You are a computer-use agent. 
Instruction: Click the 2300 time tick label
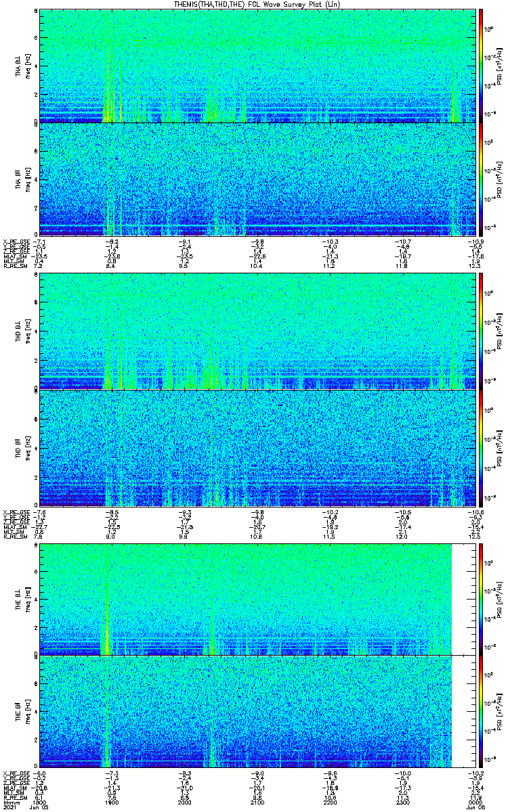coord(403,803)
